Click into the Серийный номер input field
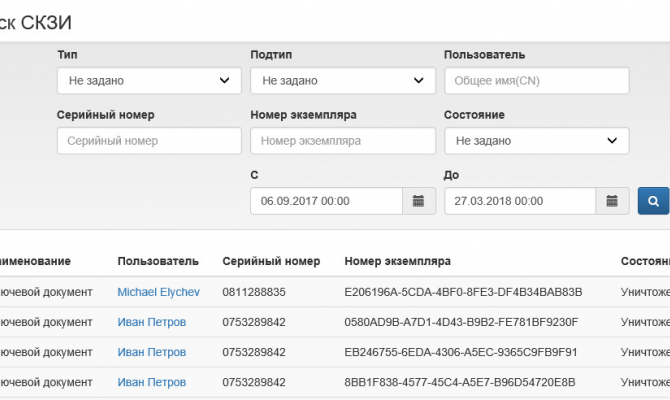The width and height of the screenshot is (670, 400). coord(149,141)
